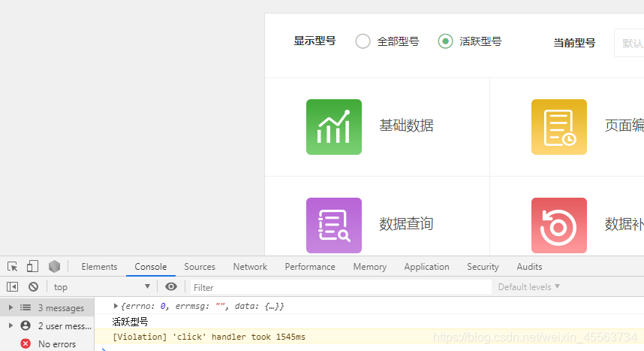Screen dimensions: 644x351
Task: Click the messages list icon
Action: tap(26, 307)
